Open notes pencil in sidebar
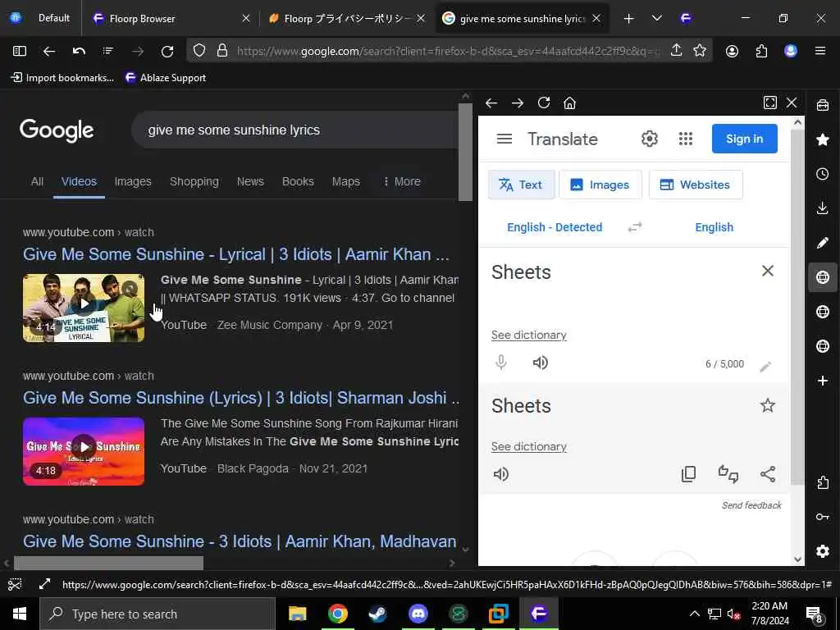This screenshot has width=840, height=630. 823,243
